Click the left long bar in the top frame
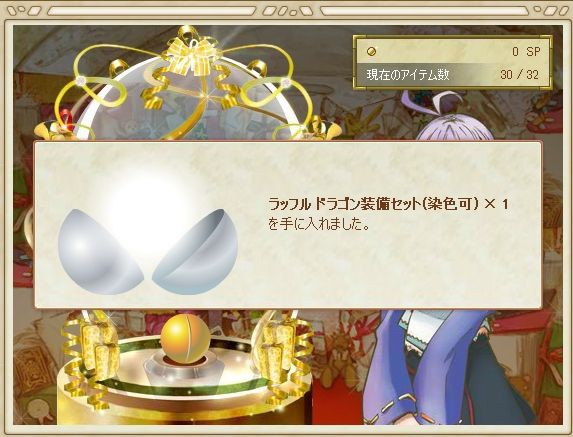Screen dimensions: 573x437 click(152, 11)
